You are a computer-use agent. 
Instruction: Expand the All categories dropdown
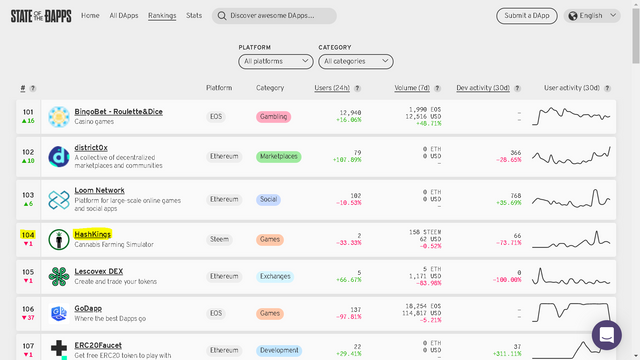(356, 62)
